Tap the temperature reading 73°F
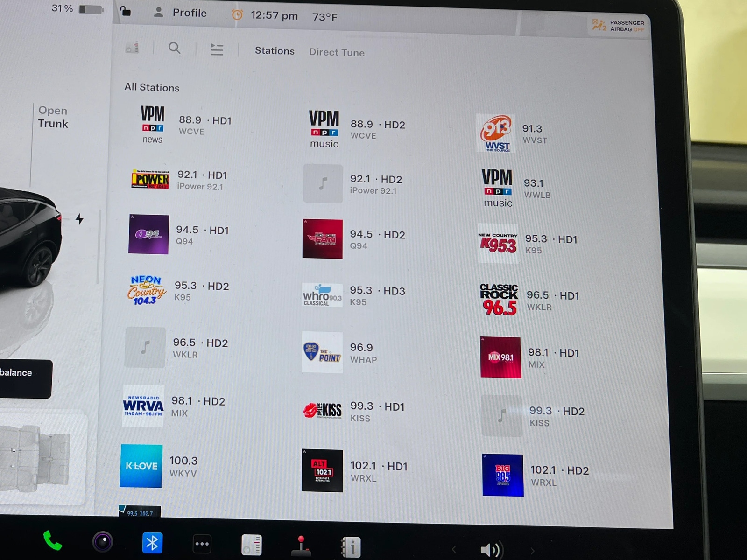This screenshot has height=560, width=747. (325, 17)
